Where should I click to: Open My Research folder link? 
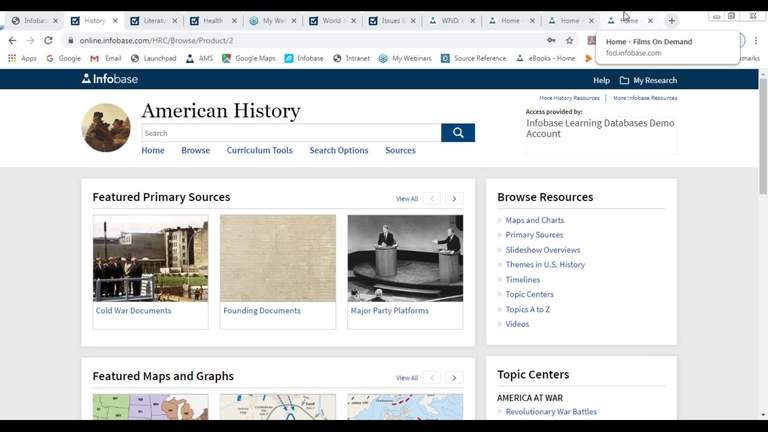[x=648, y=80]
